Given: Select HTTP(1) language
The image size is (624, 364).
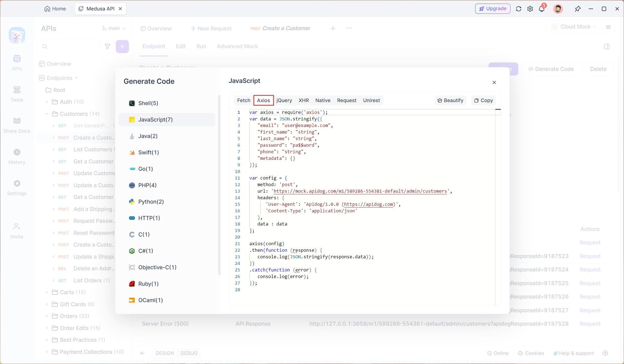Looking at the screenshot, I should click(167, 218).
